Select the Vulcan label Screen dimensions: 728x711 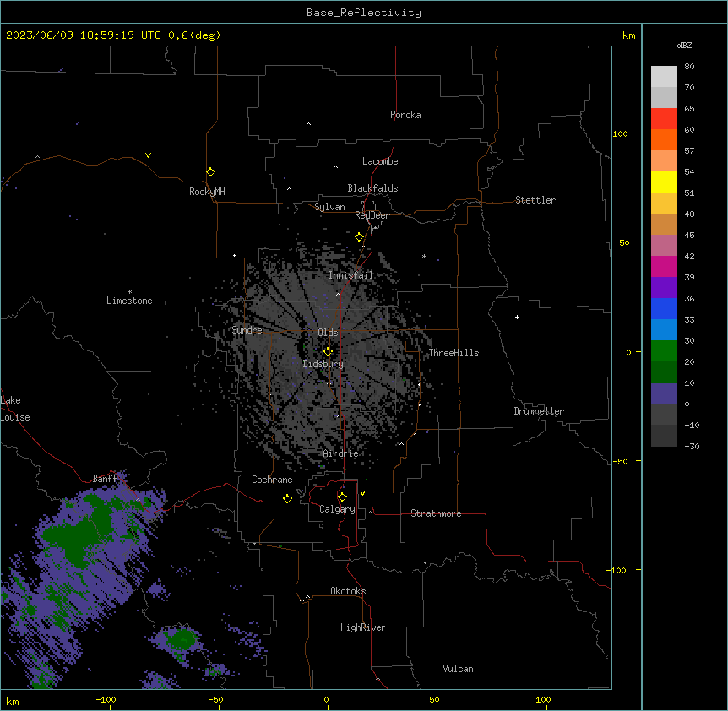tap(459, 669)
